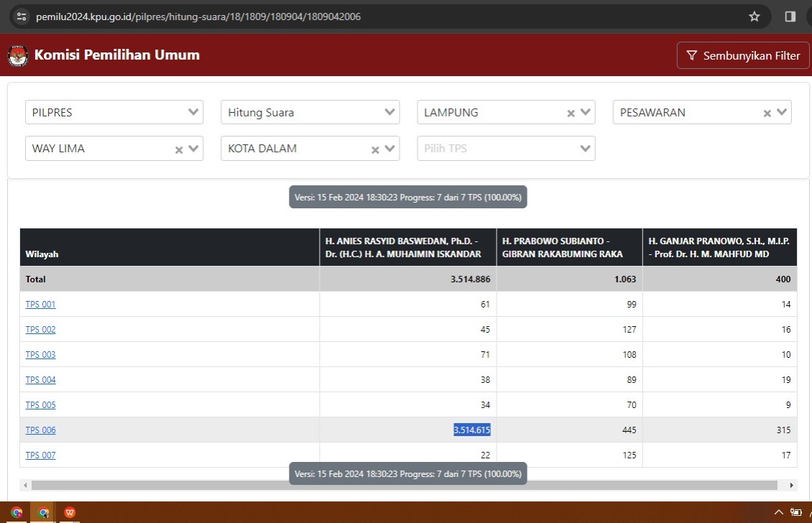Image resolution: width=812 pixels, height=523 pixels.
Task: Click value 19 in TPS 004 row
Action: coord(786,379)
